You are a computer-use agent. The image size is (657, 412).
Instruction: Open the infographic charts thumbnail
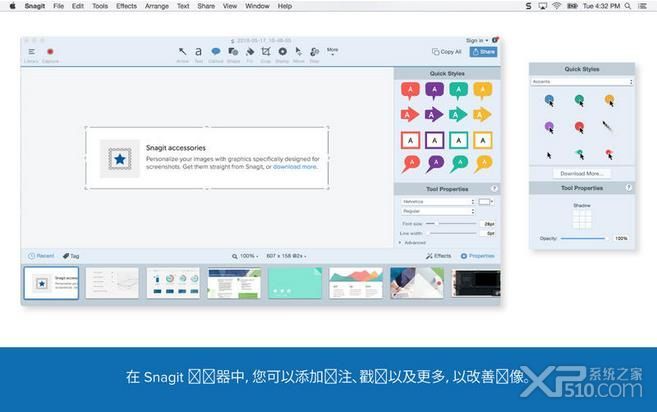pyautogui.click(x=173, y=283)
